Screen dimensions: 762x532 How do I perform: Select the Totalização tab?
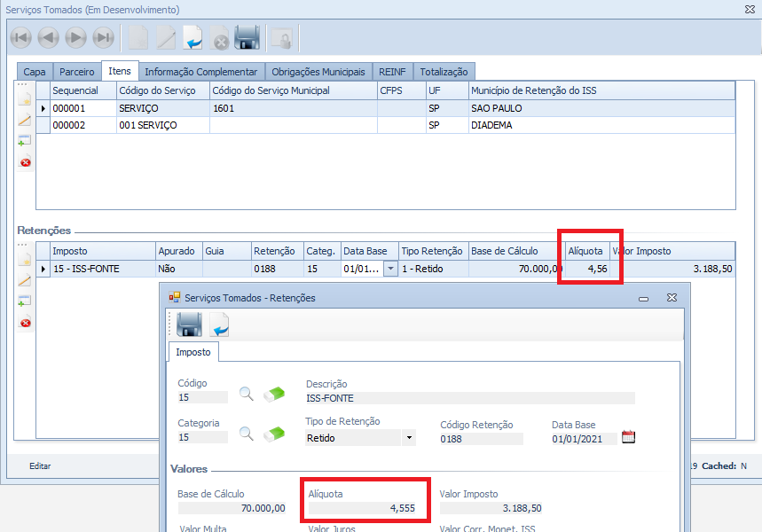pos(444,72)
